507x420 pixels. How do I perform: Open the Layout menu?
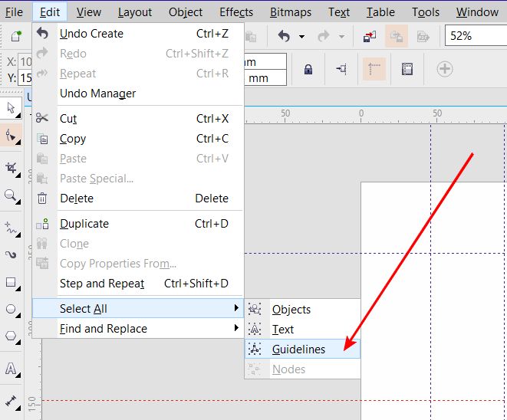(x=135, y=12)
